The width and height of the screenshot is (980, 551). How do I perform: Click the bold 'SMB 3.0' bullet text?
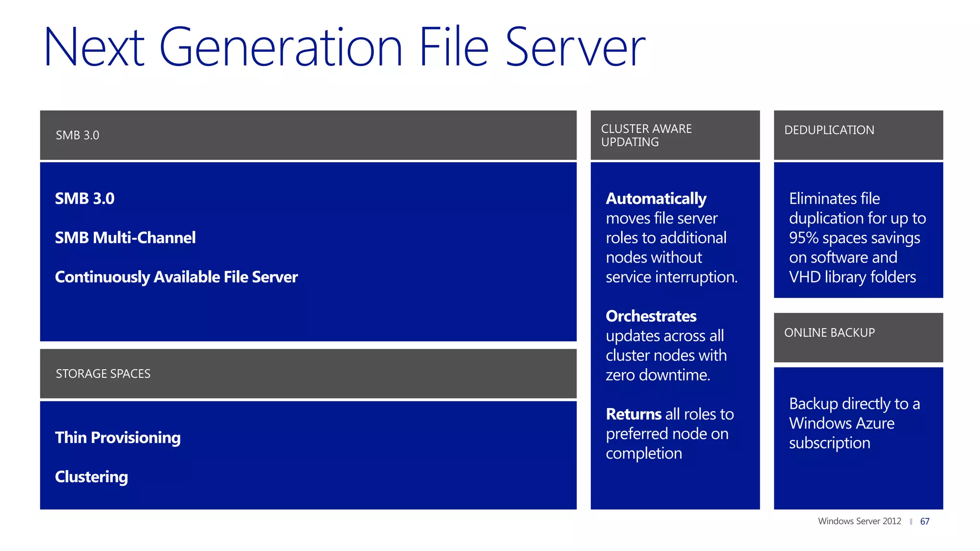coord(85,198)
